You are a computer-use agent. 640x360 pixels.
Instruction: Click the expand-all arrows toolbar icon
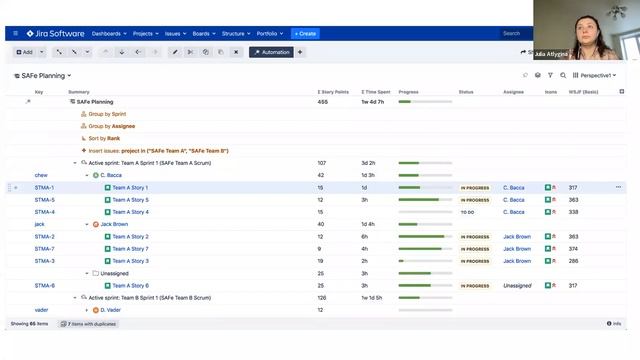[59, 52]
